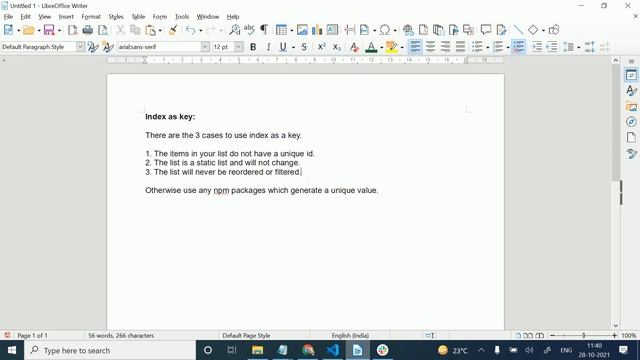Open the sidebar Gallery panel
640x360 pixels.
(x=631, y=106)
